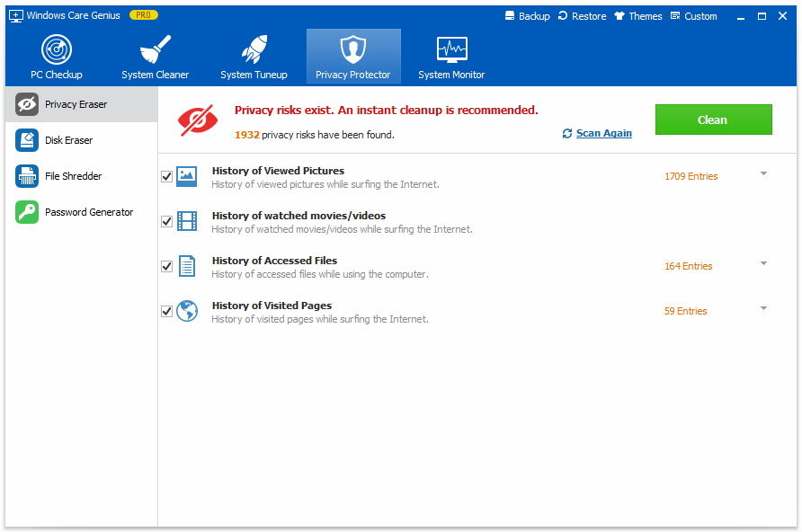Click History of watched movies/videos title
This screenshot has height=532, width=802.
299,216
